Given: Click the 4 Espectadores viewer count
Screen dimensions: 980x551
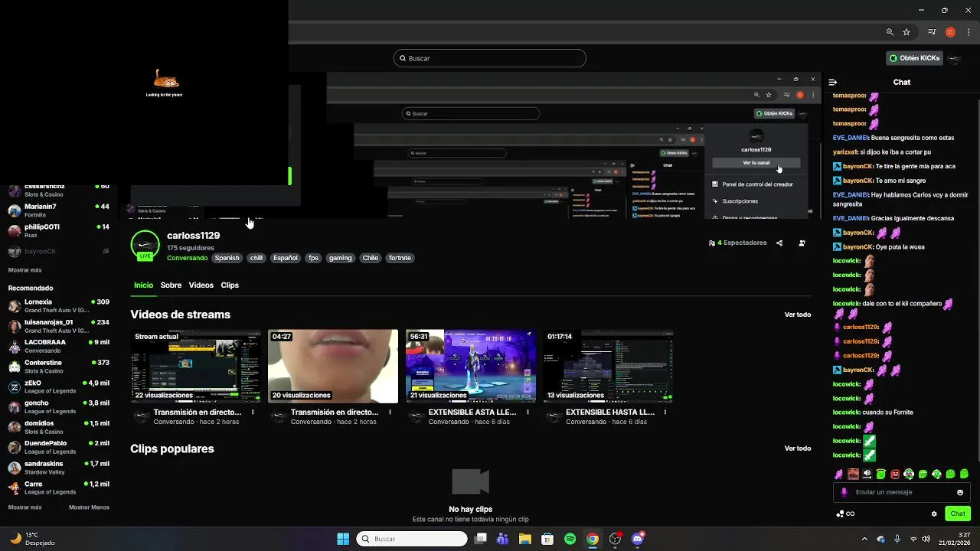Looking at the screenshot, I should [738, 243].
